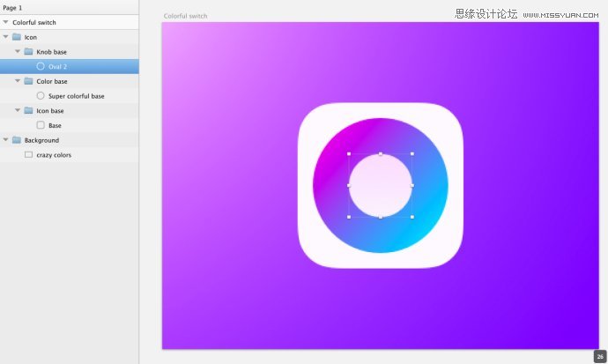Select the Background group row

[70, 140]
